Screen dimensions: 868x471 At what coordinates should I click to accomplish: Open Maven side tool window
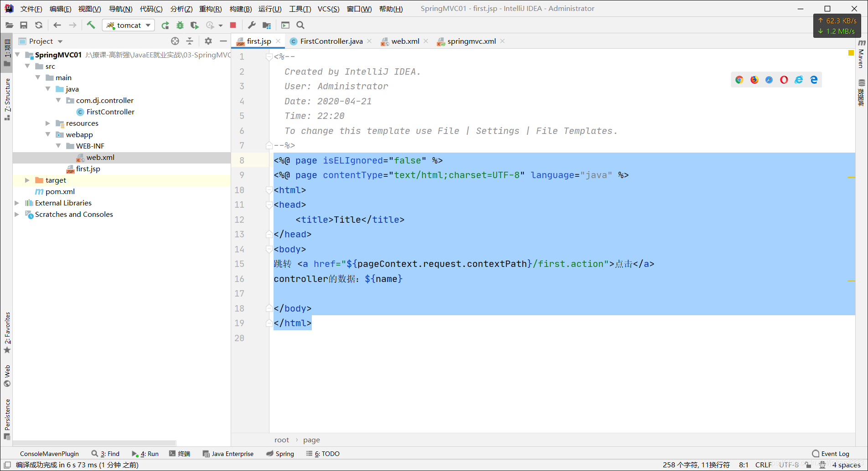click(x=861, y=54)
